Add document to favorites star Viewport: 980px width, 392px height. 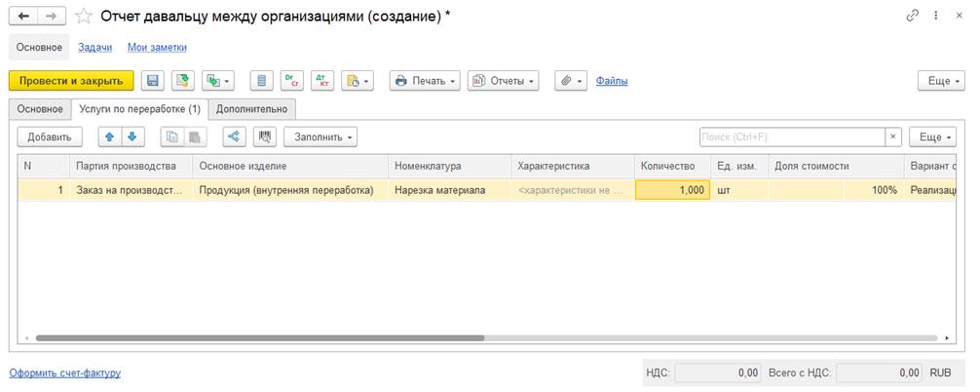[x=84, y=17]
